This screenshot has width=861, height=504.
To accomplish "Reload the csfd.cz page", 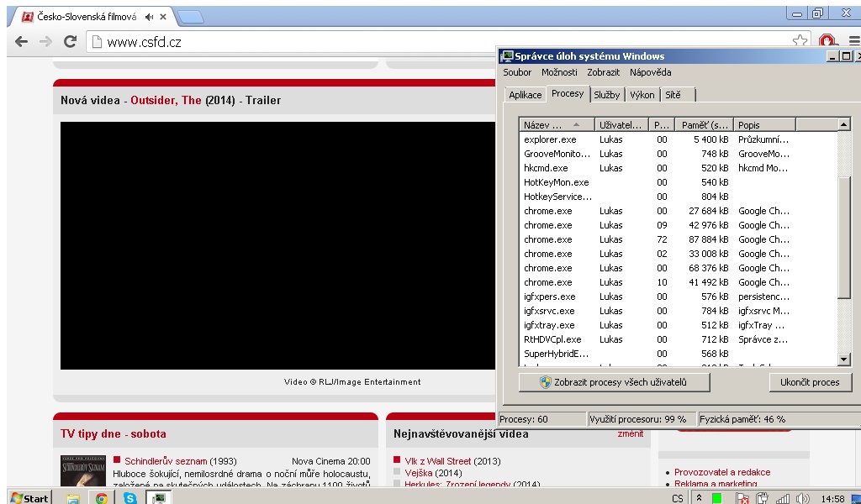I will click(x=70, y=42).
